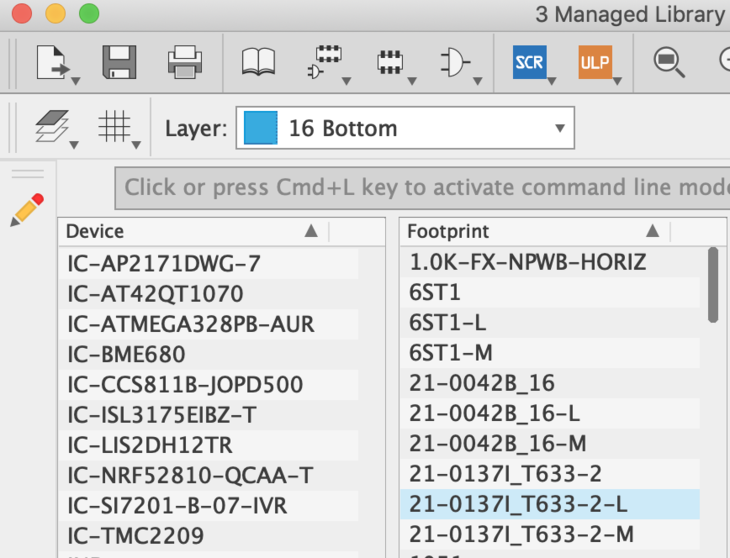This screenshot has height=558, width=730.
Task: Select footprint 21-0042B_16
Action: pyautogui.click(x=550, y=383)
